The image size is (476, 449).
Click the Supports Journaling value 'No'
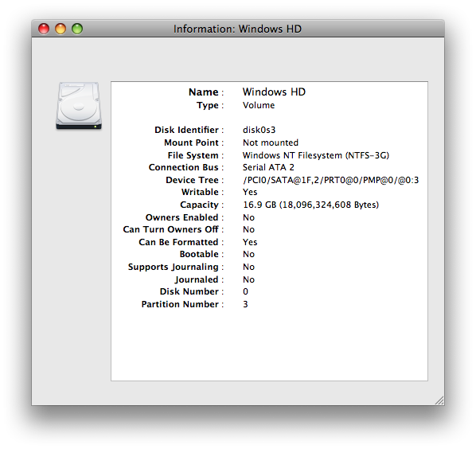(248, 267)
